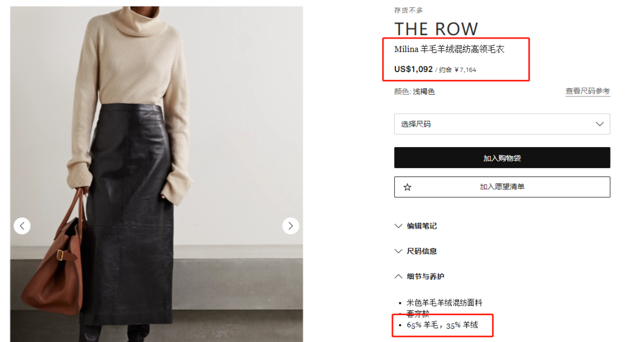Image resolution: width=644 pixels, height=342 pixels.
Task: Click the Milina 羊毛羊绒混纺高领毛衣 title
Action: click(450, 49)
